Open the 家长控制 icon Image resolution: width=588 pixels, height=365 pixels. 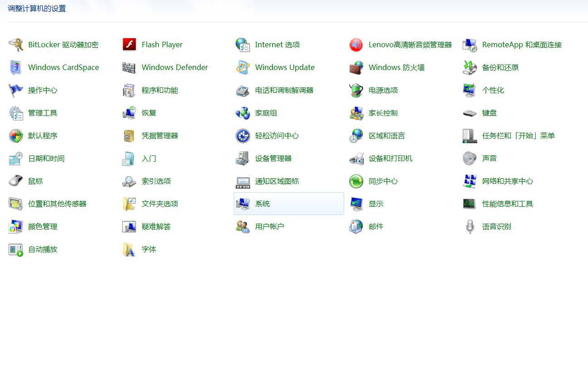(356, 113)
